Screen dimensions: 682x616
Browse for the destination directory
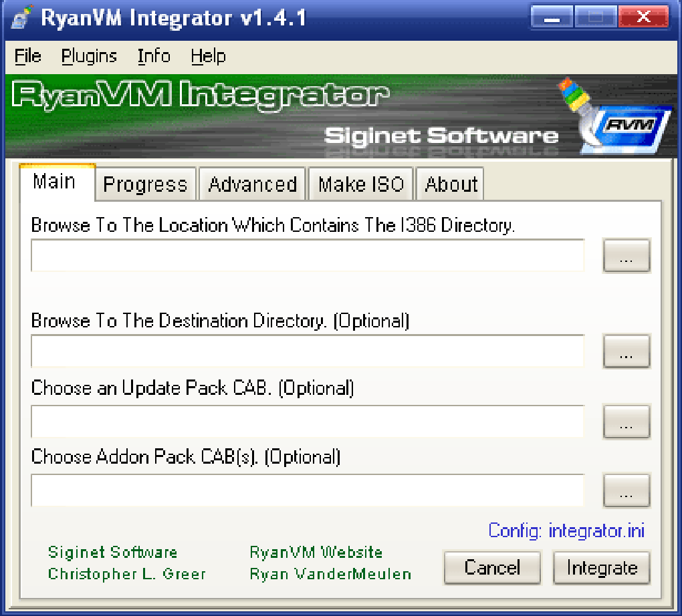pyautogui.click(x=627, y=351)
